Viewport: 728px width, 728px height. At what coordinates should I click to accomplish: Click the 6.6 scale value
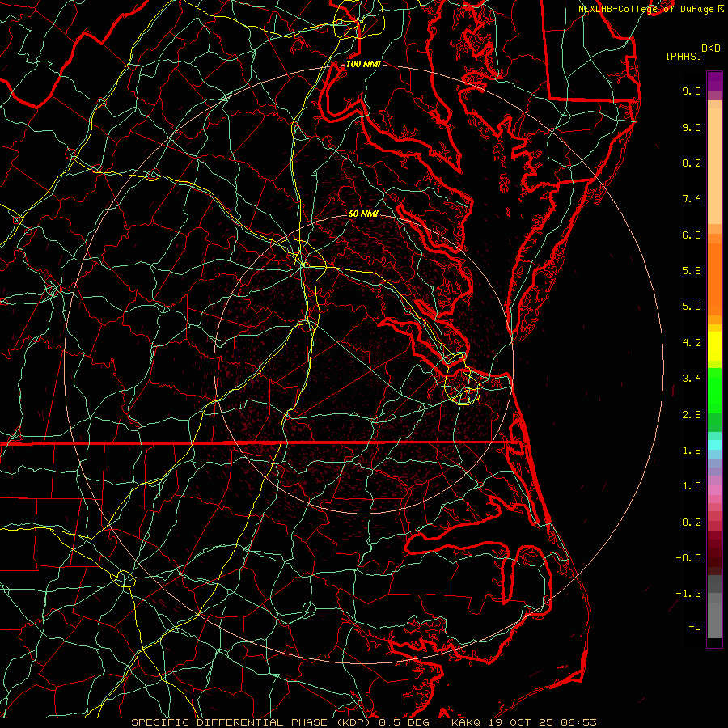point(692,235)
